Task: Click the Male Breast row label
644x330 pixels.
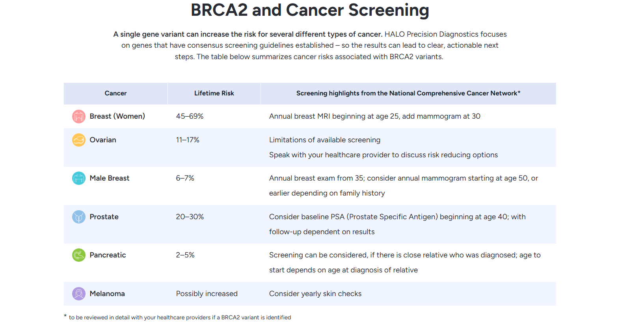Action: (110, 178)
